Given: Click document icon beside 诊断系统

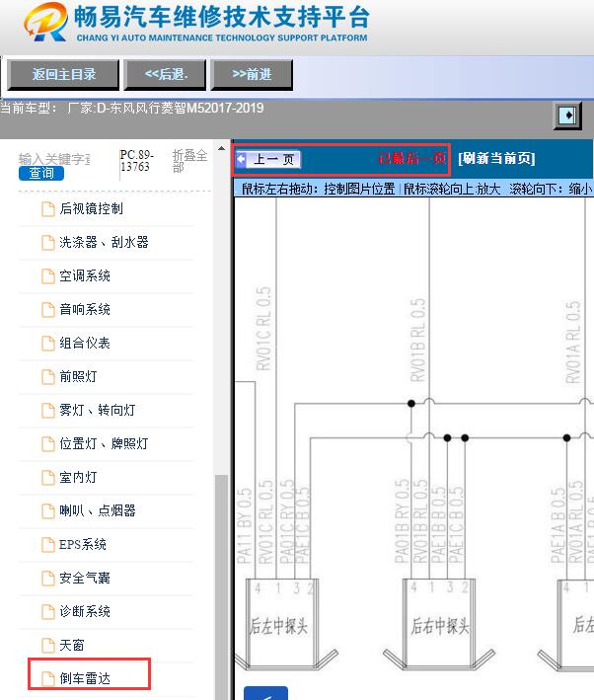Looking at the screenshot, I should tap(47, 612).
